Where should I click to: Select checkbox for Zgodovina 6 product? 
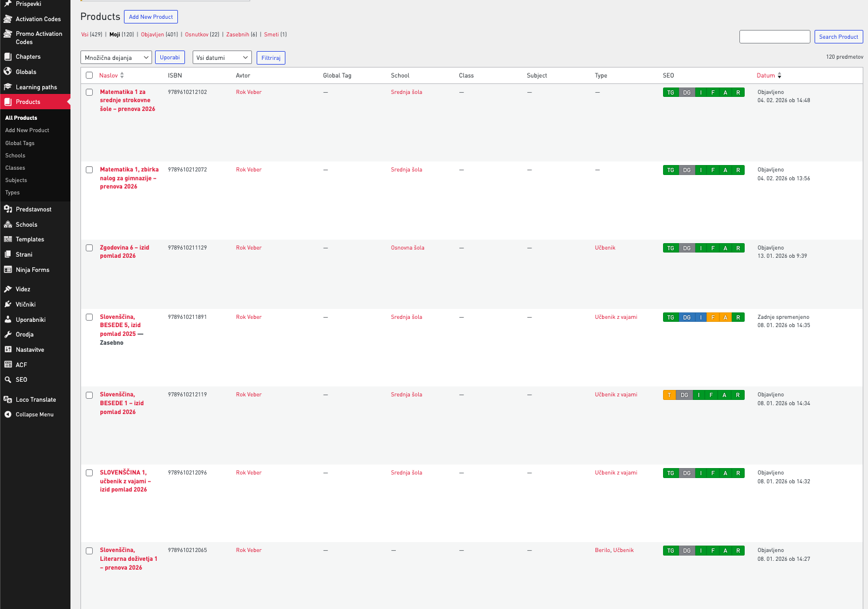pos(89,248)
